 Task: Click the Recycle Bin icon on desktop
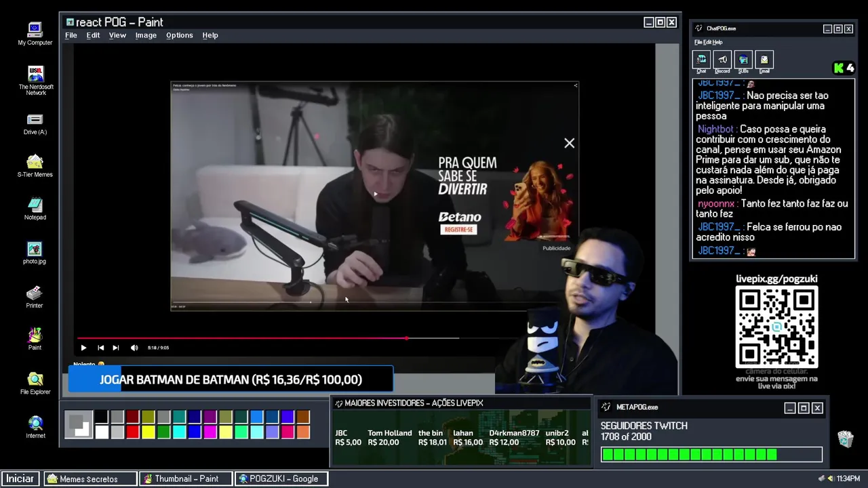[845, 439]
